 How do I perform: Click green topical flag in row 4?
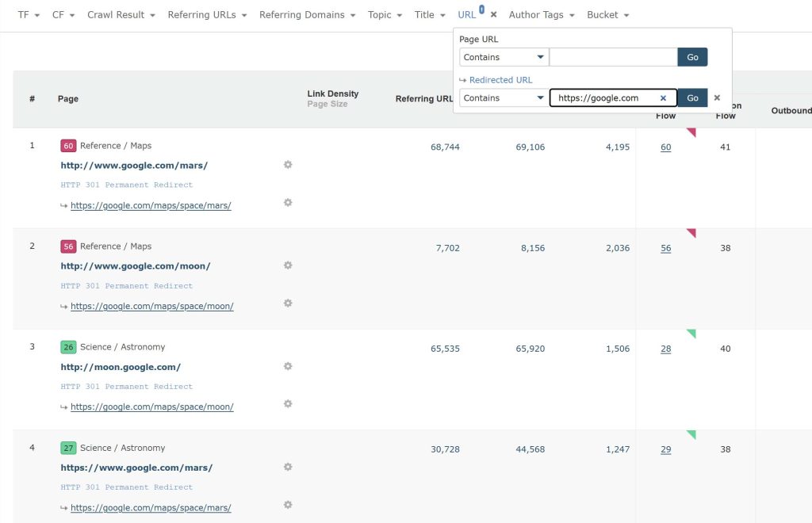691,434
